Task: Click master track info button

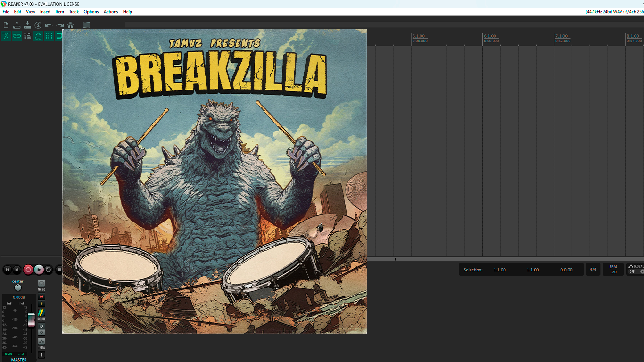Action: (x=41, y=354)
